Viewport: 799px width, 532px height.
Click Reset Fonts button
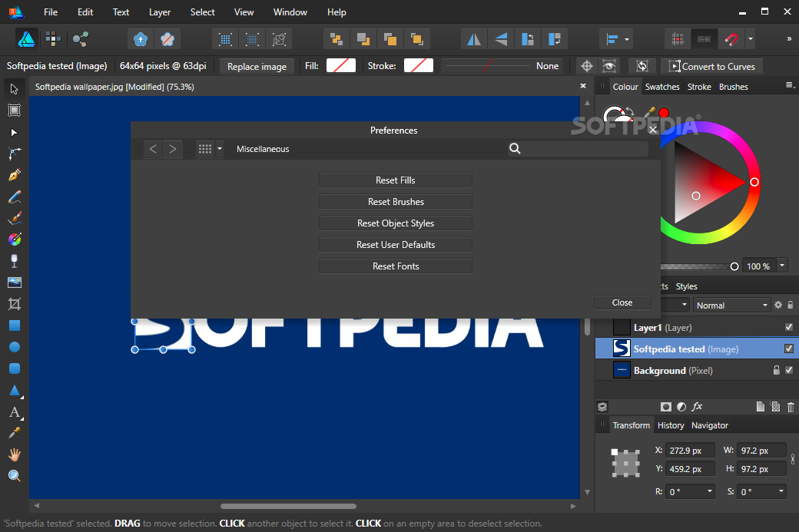tap(396, 266)
